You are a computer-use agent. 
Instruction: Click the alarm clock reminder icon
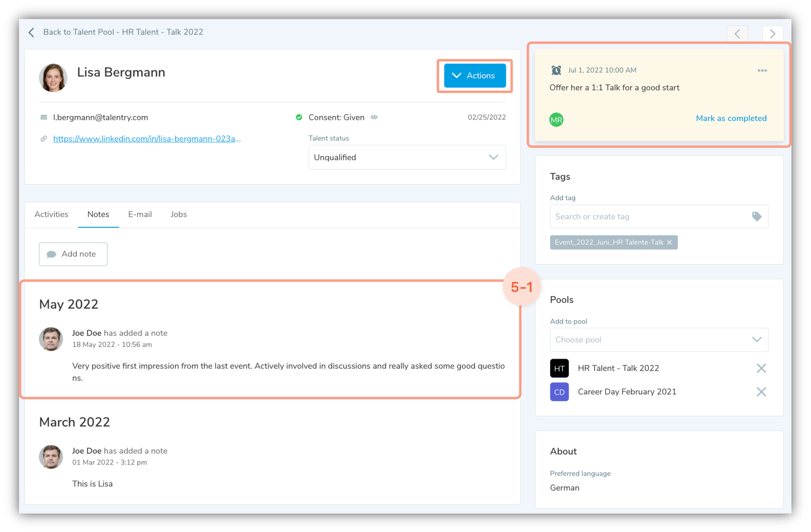[x=556, y=70]
